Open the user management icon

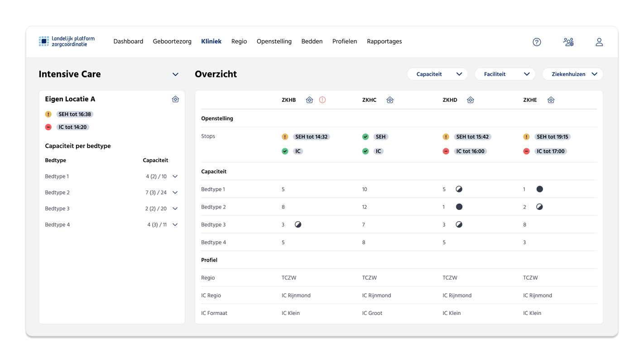point(568,42)
